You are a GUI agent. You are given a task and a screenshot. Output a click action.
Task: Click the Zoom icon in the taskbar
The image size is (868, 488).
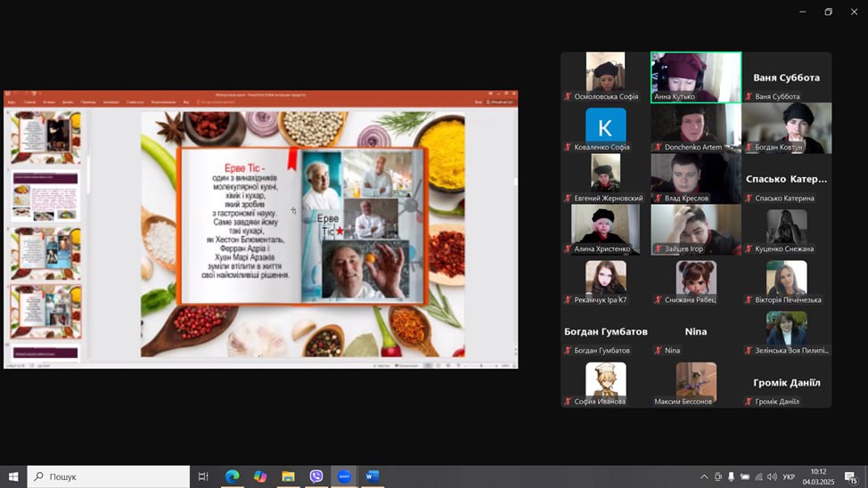click(344, 476)
